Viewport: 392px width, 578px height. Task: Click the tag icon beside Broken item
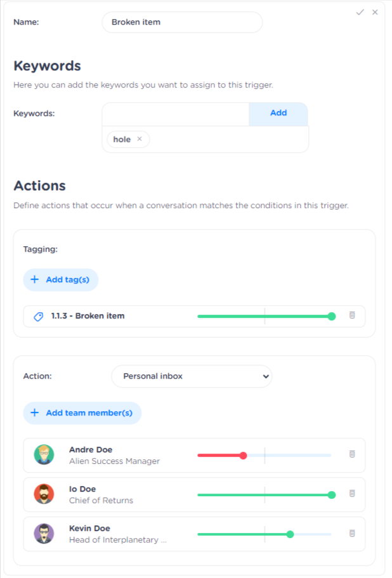38,316
